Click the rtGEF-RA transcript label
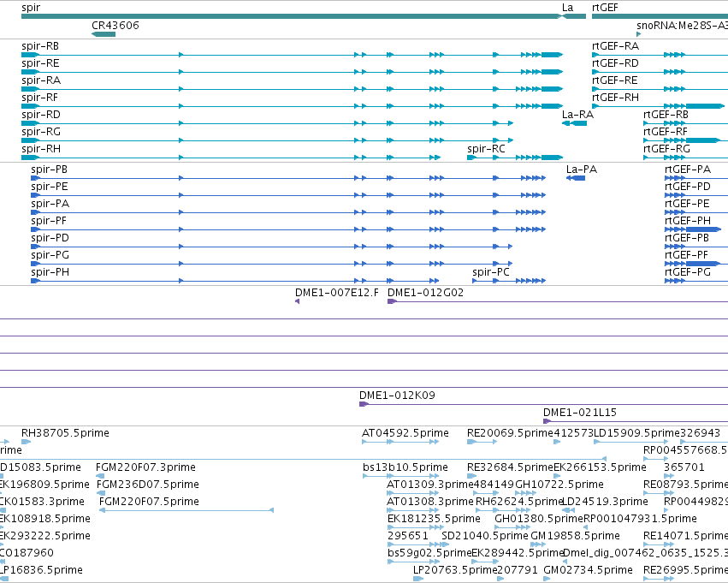Viewport: 728px width, 583px height. click(x=615, y=46)
